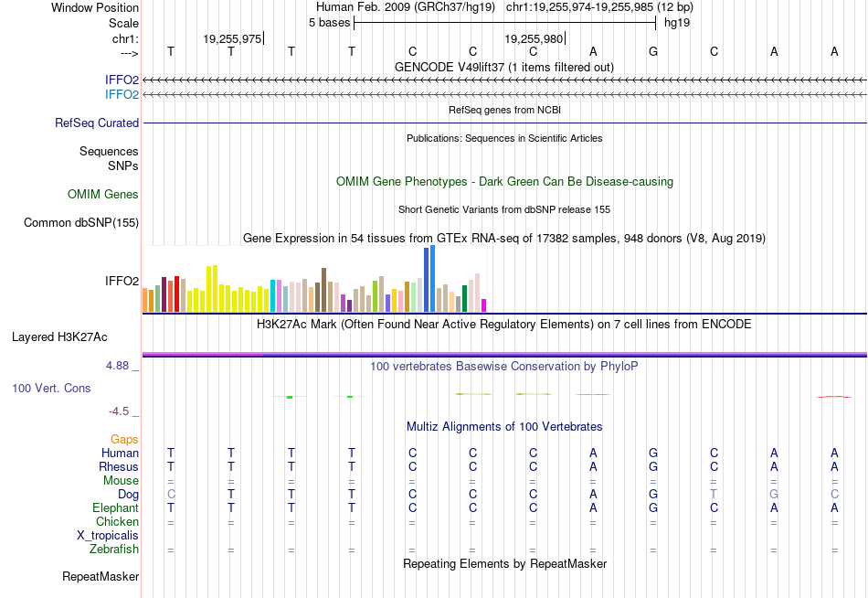The image size is (868, 598).
Task: Open the 100 Vert. Cons track label
Action: 51,388
